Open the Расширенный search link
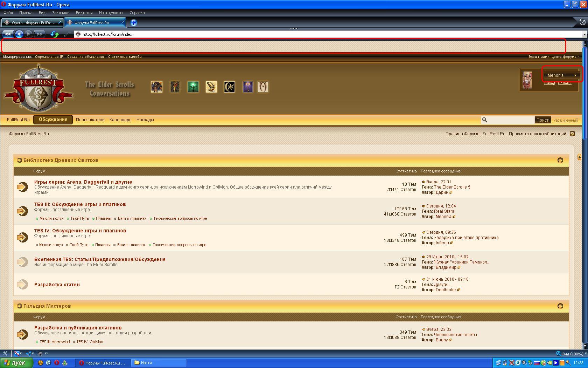588x368 pixels. pyautogui.click(x=565, y=120)
